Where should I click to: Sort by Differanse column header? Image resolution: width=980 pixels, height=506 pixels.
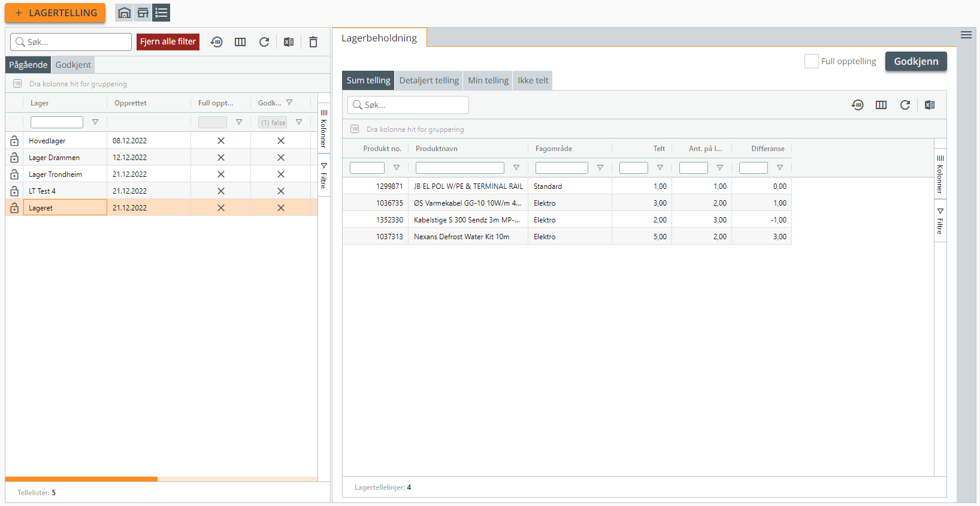768,149
